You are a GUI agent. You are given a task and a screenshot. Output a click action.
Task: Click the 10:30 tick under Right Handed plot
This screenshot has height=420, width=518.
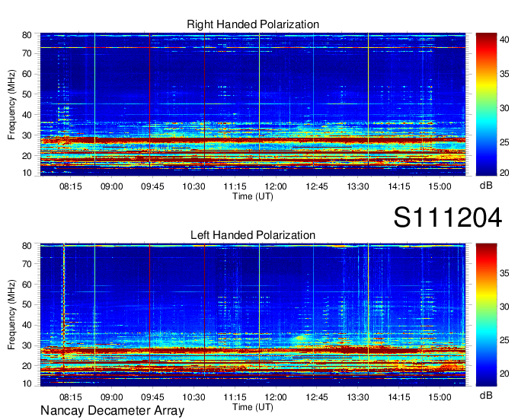[x=193, y=186]
